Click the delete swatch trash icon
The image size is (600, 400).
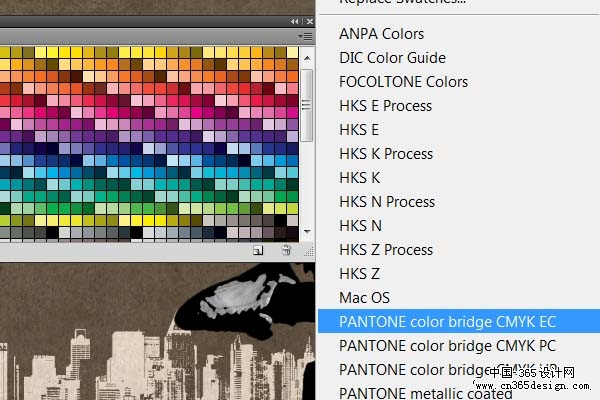[x=286, y=250]
